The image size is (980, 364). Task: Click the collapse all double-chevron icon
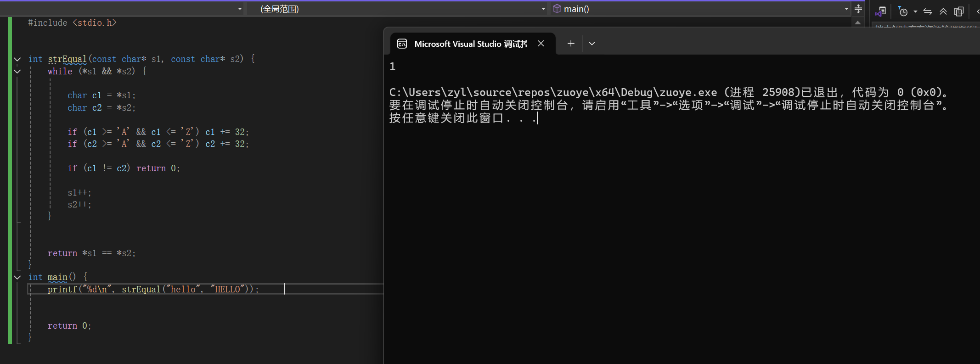pos(943,11)
